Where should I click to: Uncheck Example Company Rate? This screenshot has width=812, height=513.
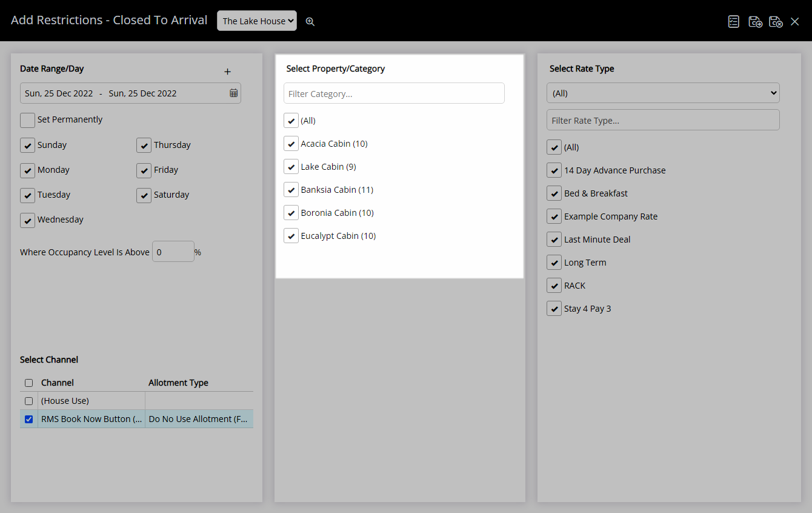(554, 216)
